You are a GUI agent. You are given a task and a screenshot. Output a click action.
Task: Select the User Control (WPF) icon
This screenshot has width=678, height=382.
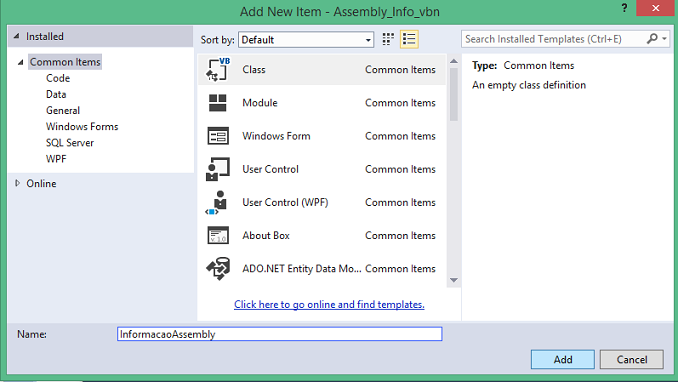click(216, 202)
